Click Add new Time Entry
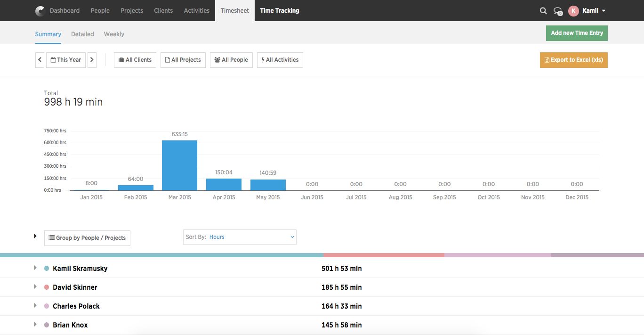 coord(577,33)
